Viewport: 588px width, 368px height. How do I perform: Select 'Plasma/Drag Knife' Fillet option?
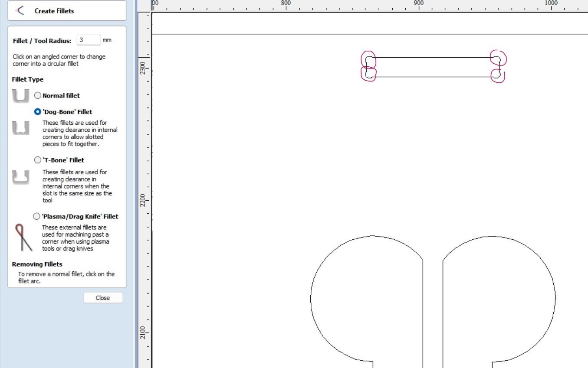click(x=37, y=216)
